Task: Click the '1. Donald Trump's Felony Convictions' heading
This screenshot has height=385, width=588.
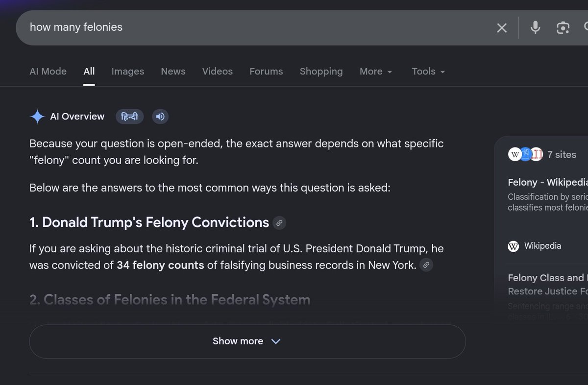Action: 149,222
